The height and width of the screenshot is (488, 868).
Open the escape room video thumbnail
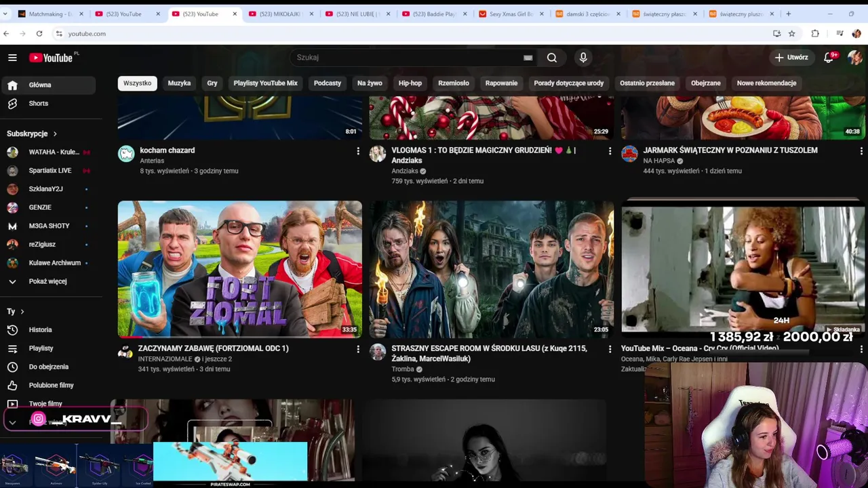coord(492,269)
